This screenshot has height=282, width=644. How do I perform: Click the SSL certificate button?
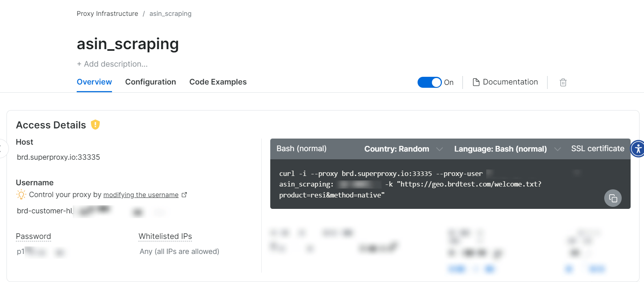(x=597, y=149)
